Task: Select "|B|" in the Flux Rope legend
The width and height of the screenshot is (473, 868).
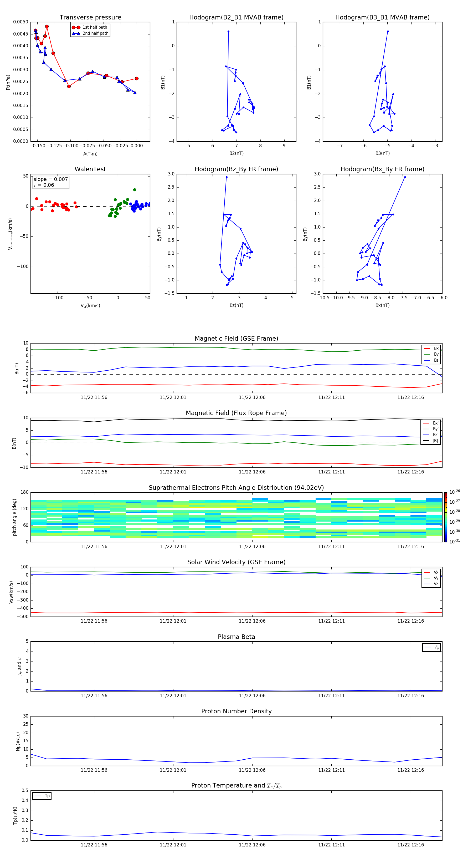Action: [x=431, y=441]
